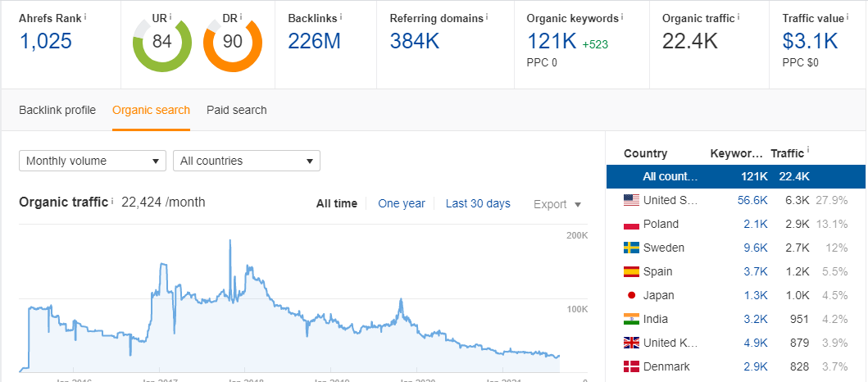Click the orange DR 90 donut gauge

233,43
